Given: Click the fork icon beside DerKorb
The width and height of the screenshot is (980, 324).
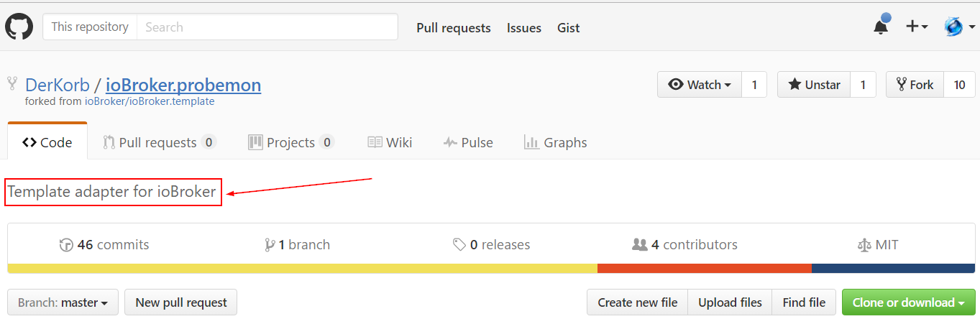Looking at the screenshot, I should (12, 83).
